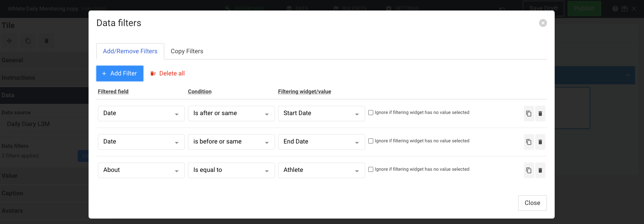The image size is (644, 224).
Task: Open the Athlete widget dropdown
Action: click(322, 170)
